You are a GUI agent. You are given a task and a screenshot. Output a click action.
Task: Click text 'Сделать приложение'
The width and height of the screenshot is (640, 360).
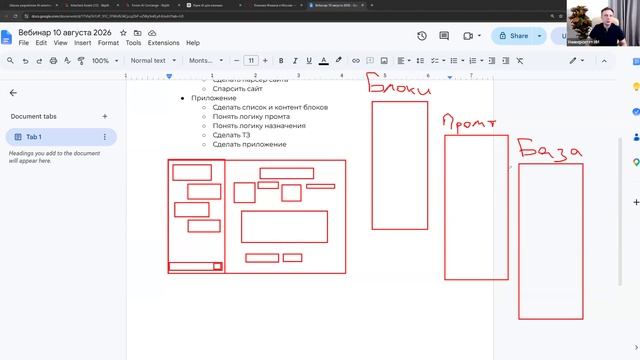point(249,144)
